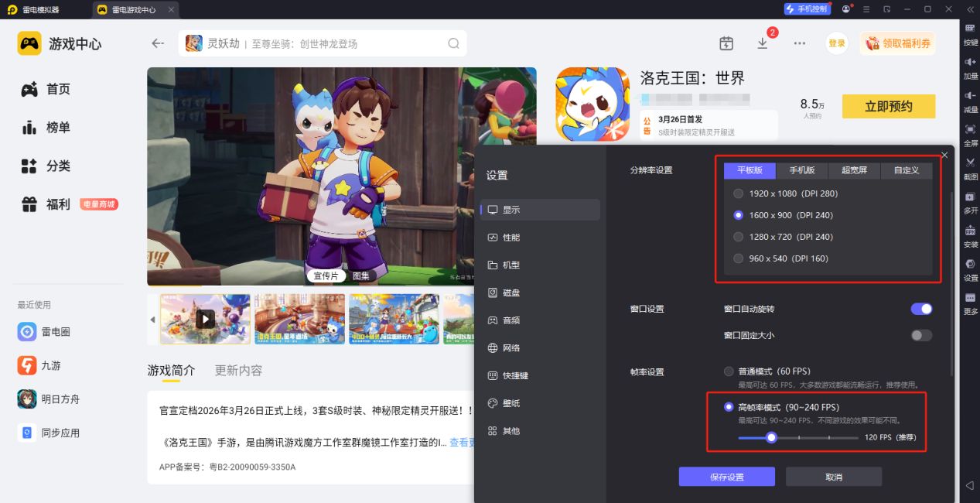Open 更多 more tools in right sidebar
The width and height of the screenshot is (980, 503).
click(x=970, y=303)
